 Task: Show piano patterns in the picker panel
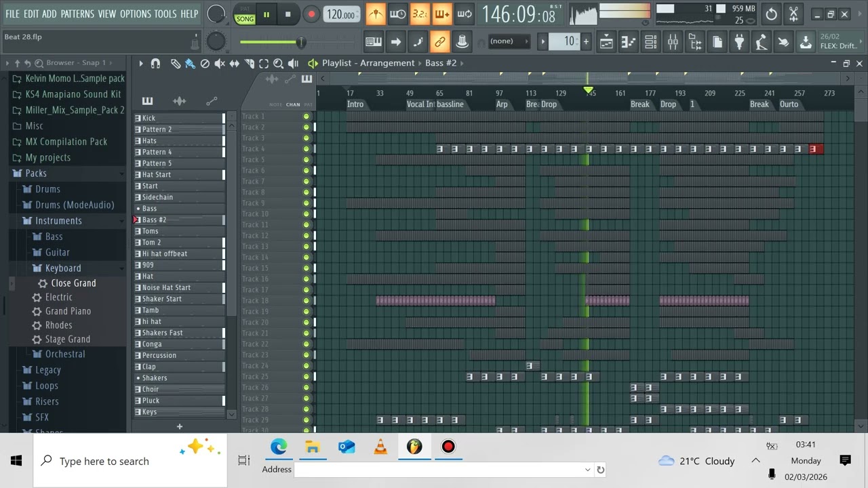[147, 101]
